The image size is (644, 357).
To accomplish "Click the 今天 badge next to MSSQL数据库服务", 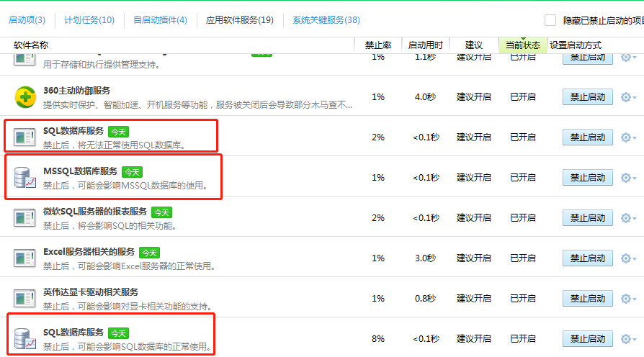I will tap(133, 172).
